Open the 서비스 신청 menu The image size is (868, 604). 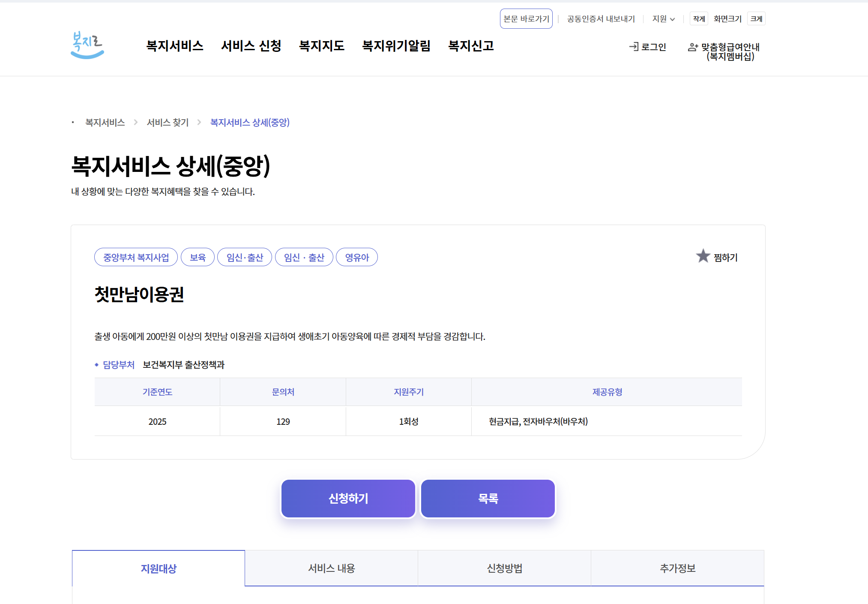251,46
